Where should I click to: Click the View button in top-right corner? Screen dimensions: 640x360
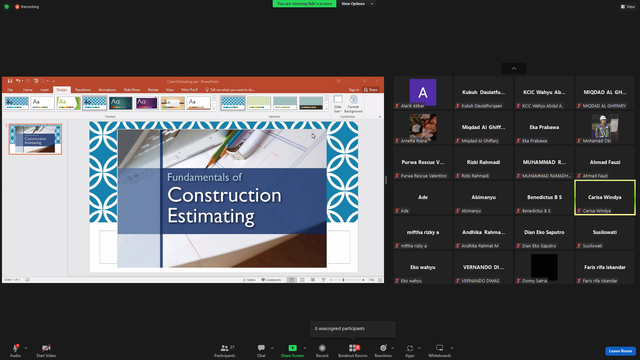(x=628, y=7)
